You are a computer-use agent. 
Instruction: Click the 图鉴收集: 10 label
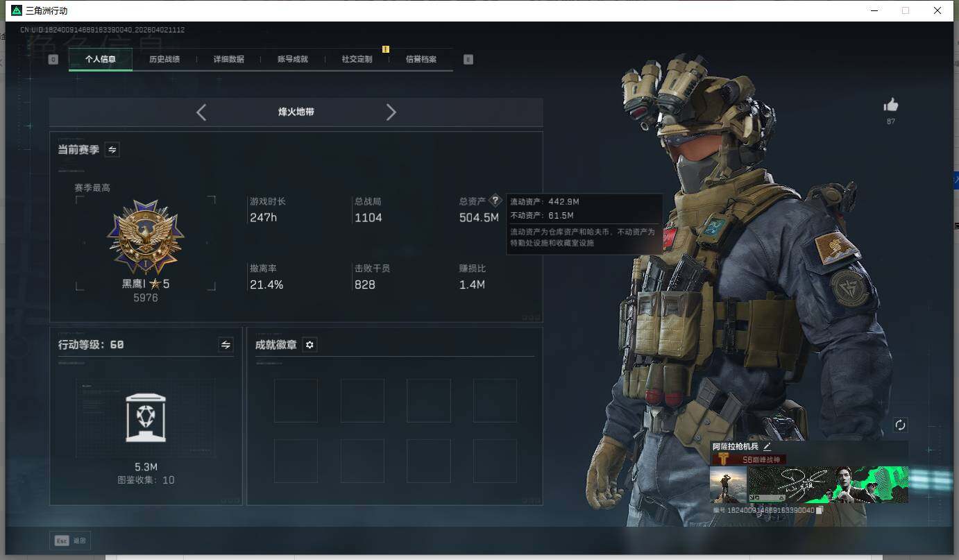click(x=146, y=480)
